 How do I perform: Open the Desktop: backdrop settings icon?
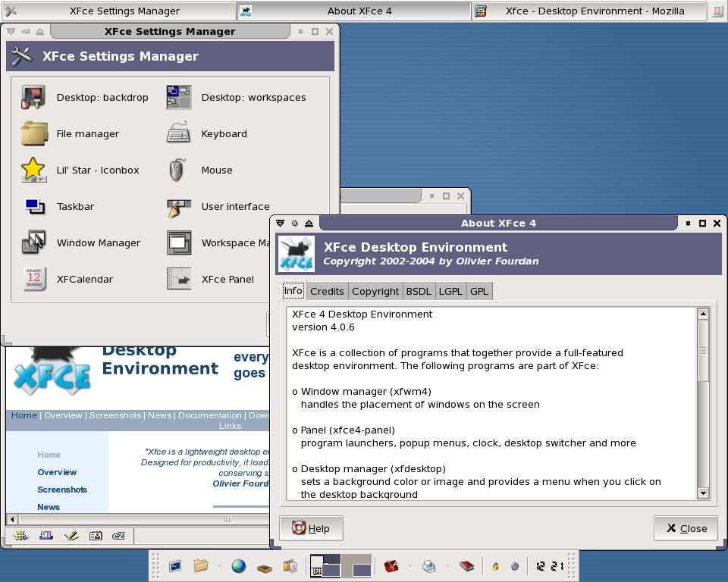click(33, 97)
